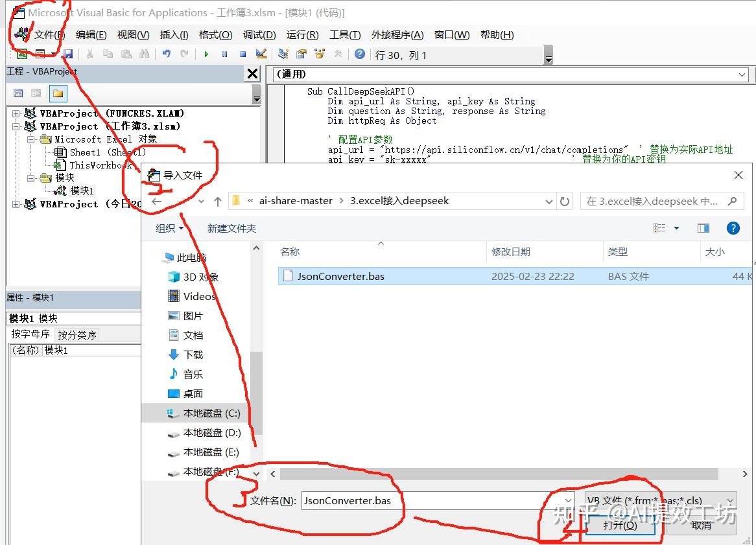Toggle the preview pane icon
Image resolution: width=756 pixels, height=545 pixels.
coord(703,228)
